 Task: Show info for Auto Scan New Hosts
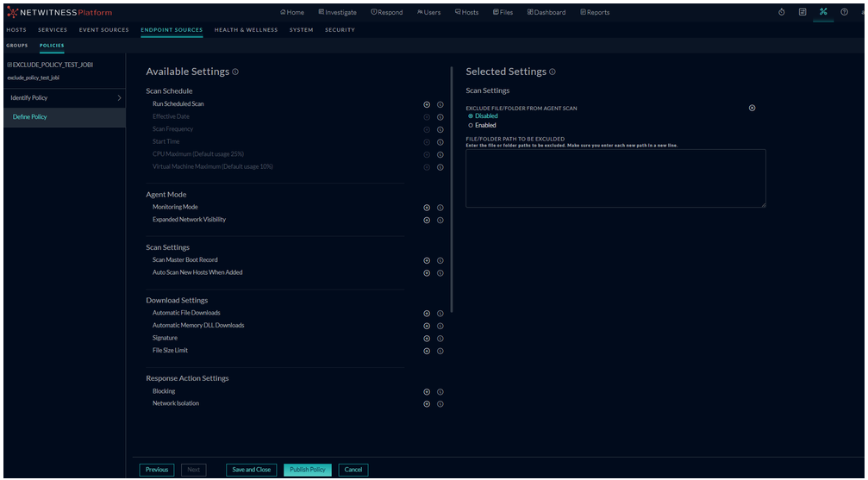(440, 273)
